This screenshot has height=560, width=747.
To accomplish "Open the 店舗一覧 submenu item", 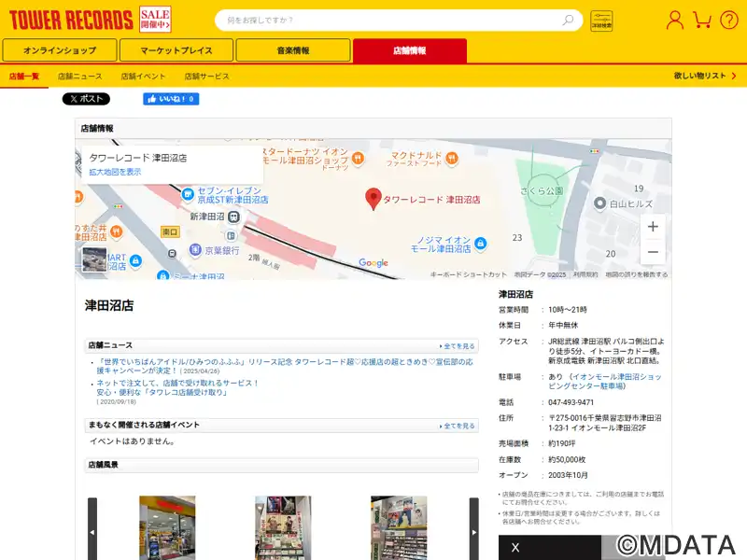I will click(24, 77).
